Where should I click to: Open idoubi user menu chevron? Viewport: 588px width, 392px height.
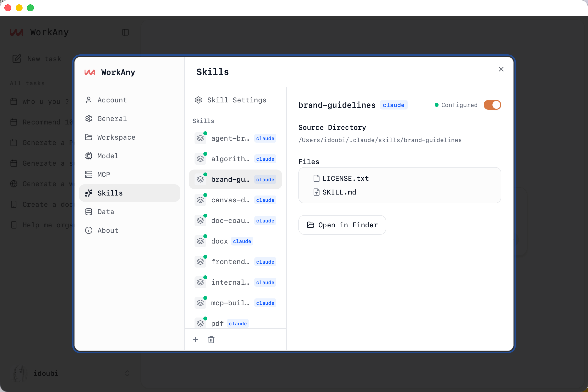127,373
